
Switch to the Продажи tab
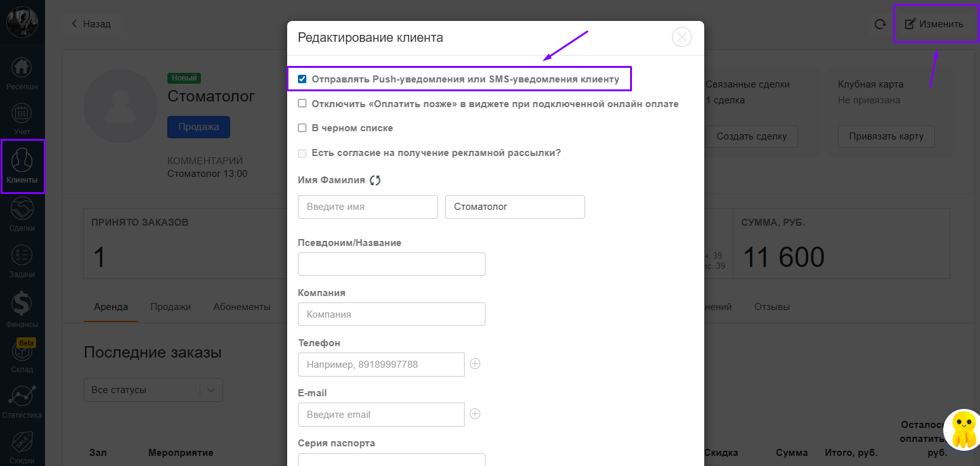pos(171,307)
